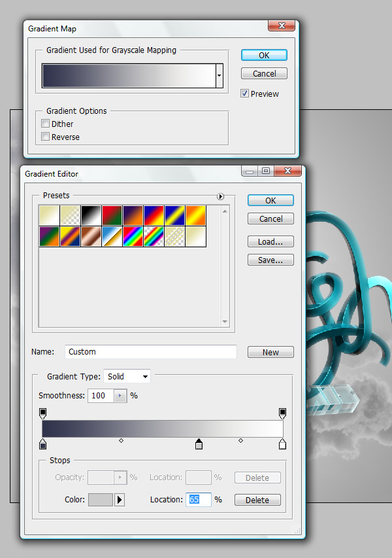This screenshot has width=392, height=558.
Task: Click the gradient preview bar in Gradient Map
Action: pos(129,75)
